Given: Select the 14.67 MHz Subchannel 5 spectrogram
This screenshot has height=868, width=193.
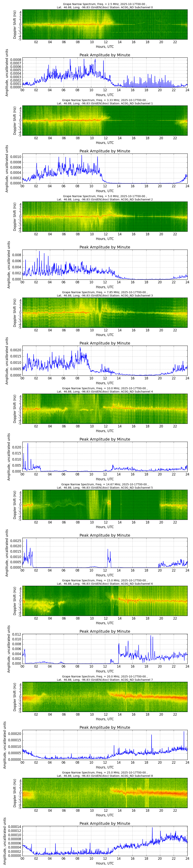Looking at the screenshot, I should click(105, 505).
